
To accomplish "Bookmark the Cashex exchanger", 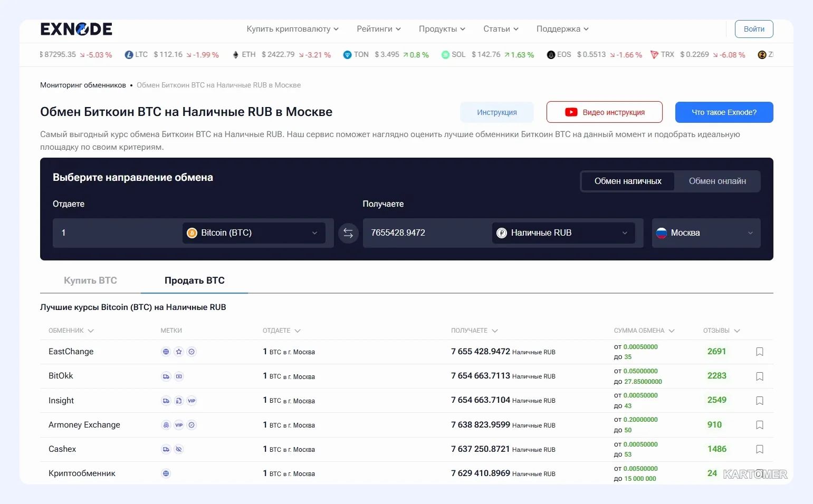I will tap(760, 449).
